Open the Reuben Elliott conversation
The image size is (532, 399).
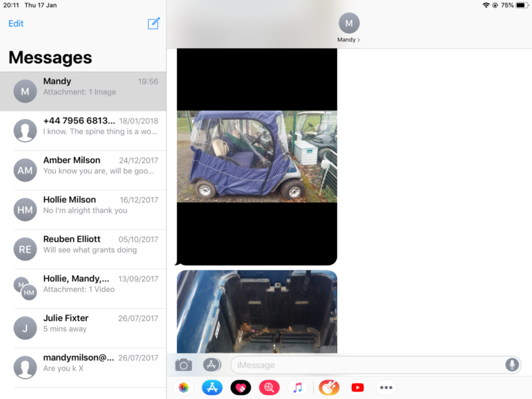pos(83,249)
